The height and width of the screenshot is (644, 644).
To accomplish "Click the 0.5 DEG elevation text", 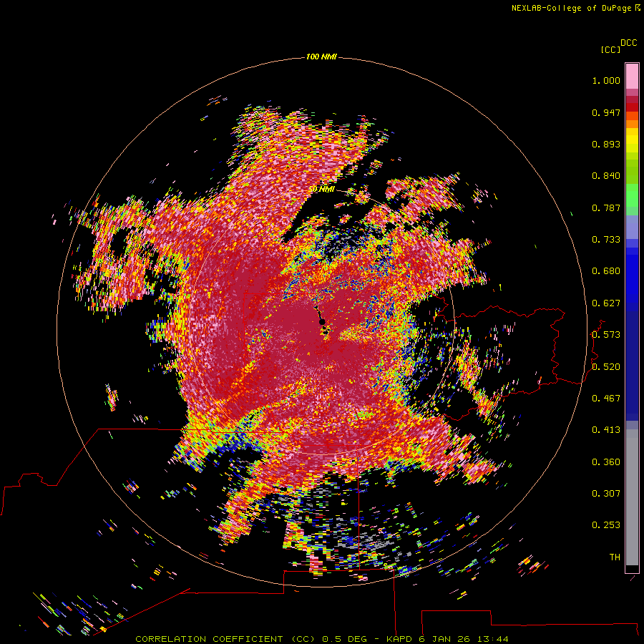I will [346, 639].
